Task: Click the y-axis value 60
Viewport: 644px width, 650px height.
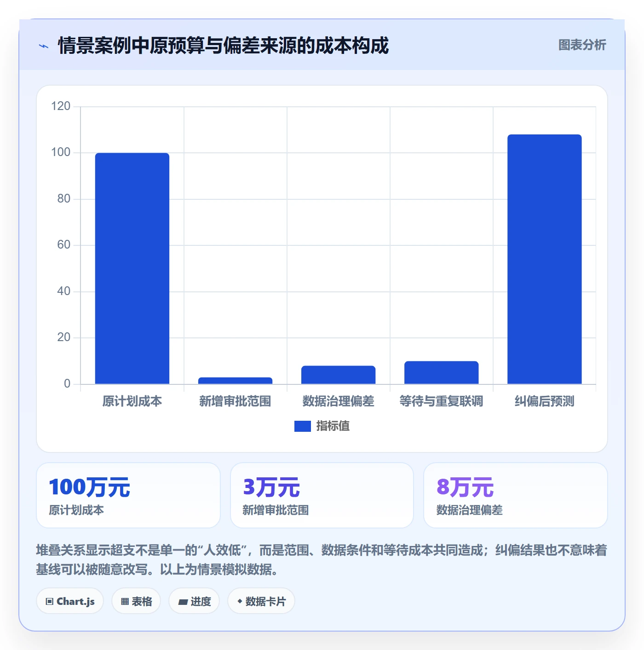Action: tap(64, 245)
